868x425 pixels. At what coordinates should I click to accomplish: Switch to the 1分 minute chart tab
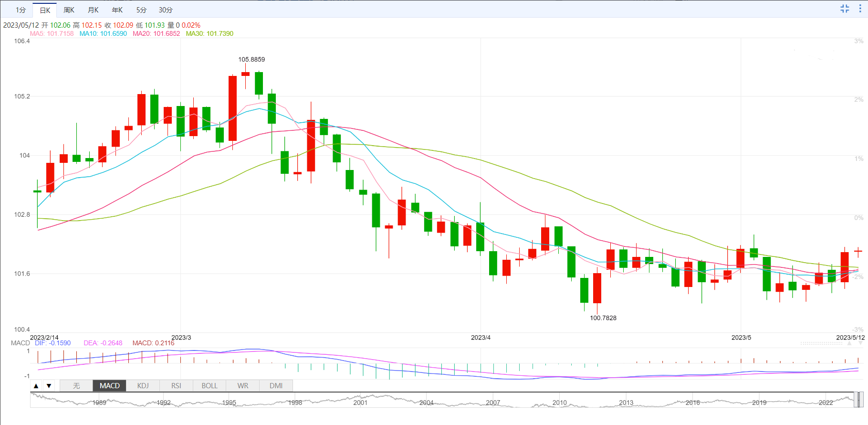pyautogui.click(x=21, y=10)
